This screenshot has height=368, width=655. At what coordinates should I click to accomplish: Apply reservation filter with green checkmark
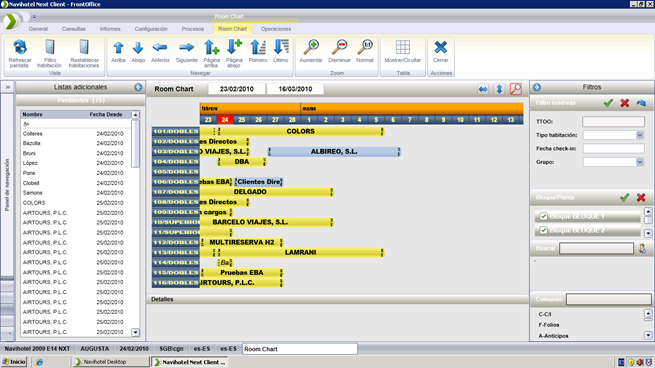click(x=608, y=103)
